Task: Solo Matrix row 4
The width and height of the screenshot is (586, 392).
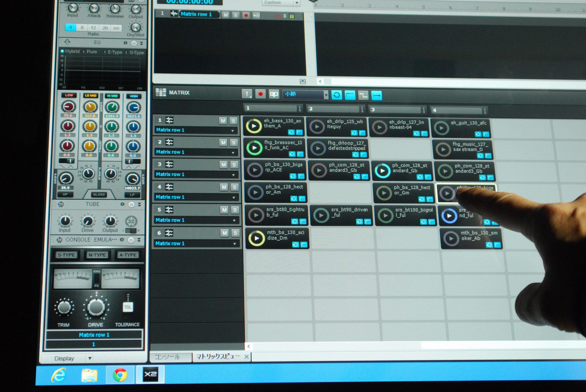Action: [x=234, y=187]
